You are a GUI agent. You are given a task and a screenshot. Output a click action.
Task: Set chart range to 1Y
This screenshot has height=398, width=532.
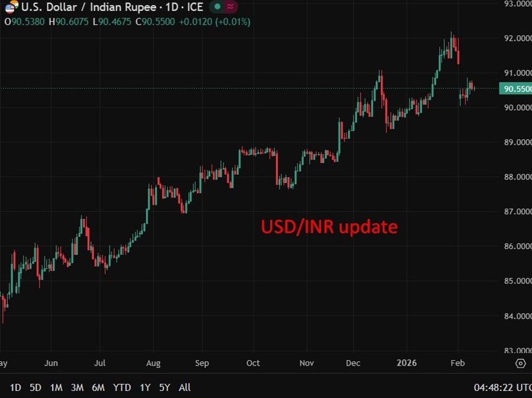coord(145,388)
